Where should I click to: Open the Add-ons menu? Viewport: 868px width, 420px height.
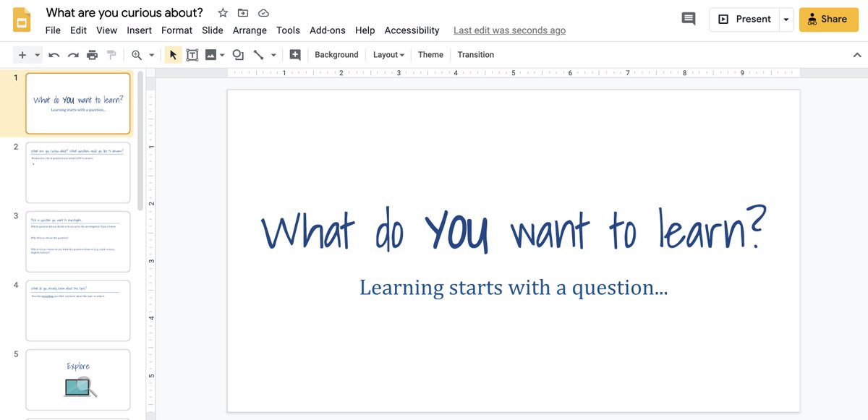[x=328, y=30]
